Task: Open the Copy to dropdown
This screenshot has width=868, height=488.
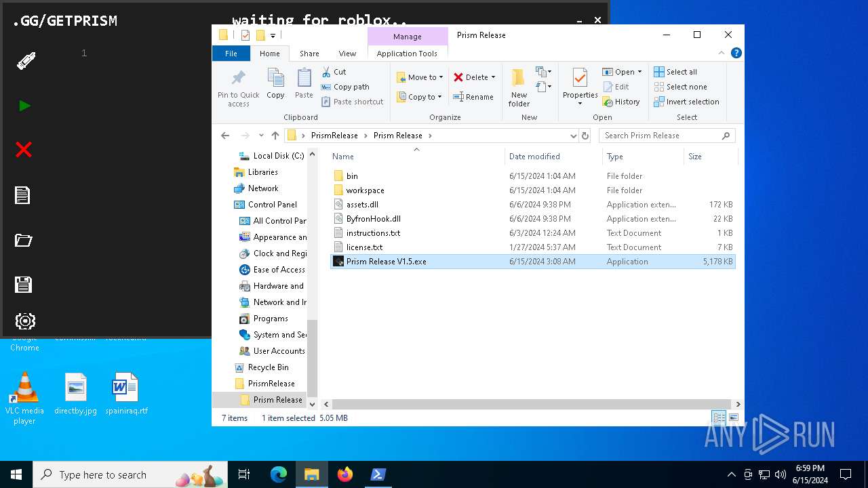Action: [x=419, y=97]
